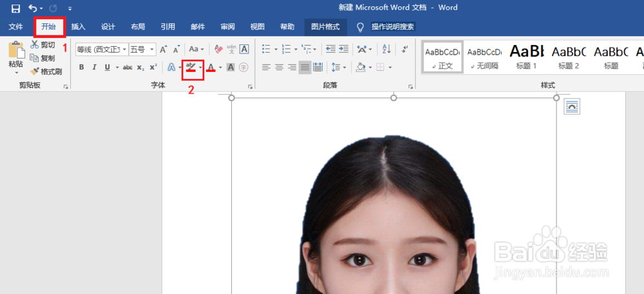Open the 剪贴板 dialog launcher

point(66,86)
